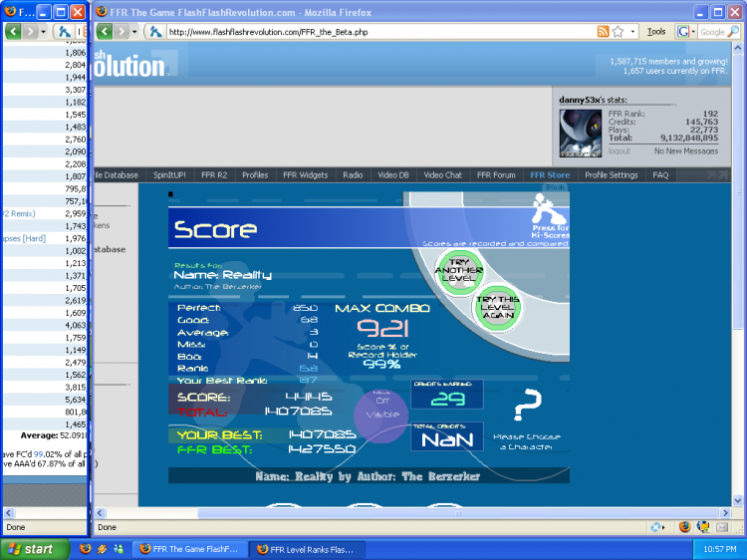Viewport: 747px width, 560px height.
Task: Click the mail envelope icon in status bar
Action: pyautogui.click(x=722, y=527)
